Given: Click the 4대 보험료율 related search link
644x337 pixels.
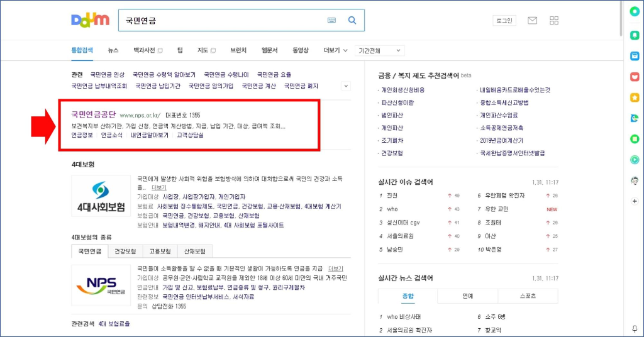Looking at the screenshot, I should pyautogui.click(x=114, y=324).
